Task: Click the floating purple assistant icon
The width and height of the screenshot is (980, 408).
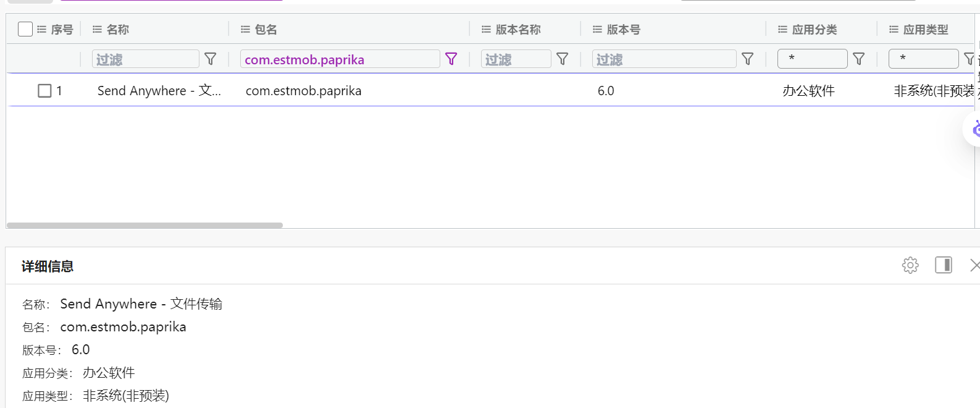Action: (x=974, y=129)
